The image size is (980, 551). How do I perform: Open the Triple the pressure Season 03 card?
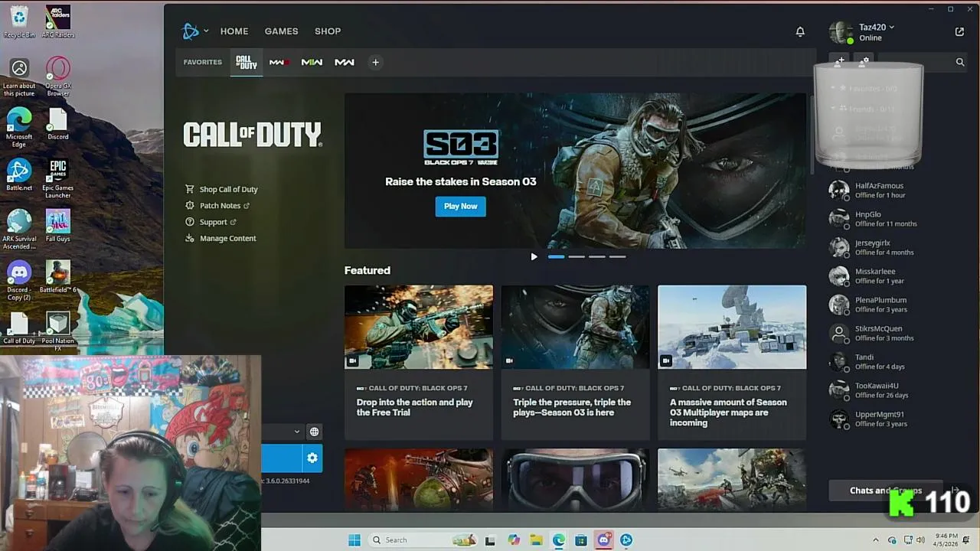(x=575, y=363)
